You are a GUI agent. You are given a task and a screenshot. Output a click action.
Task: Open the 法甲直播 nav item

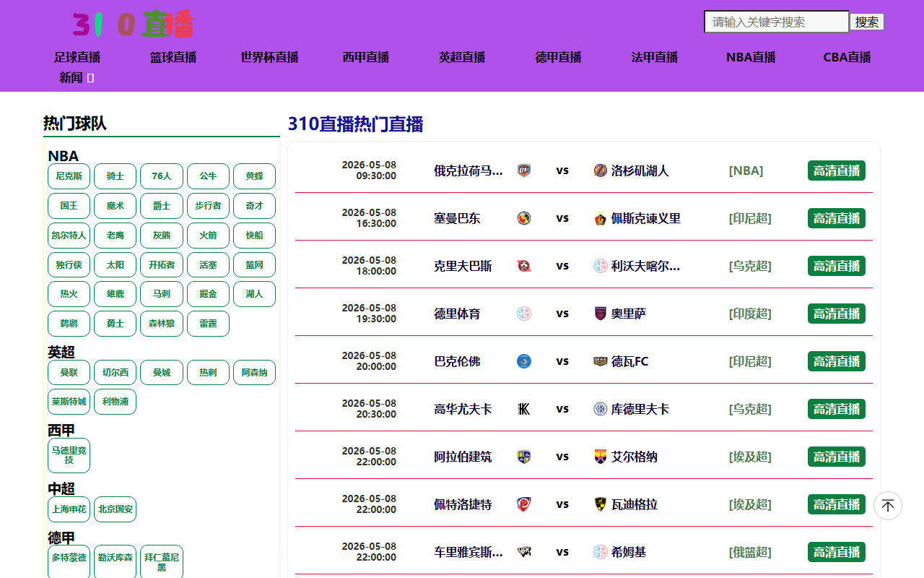[655, 57]
